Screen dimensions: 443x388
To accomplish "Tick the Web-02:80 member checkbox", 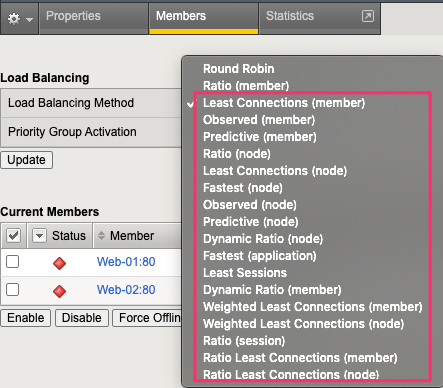I will coord(13,289).
